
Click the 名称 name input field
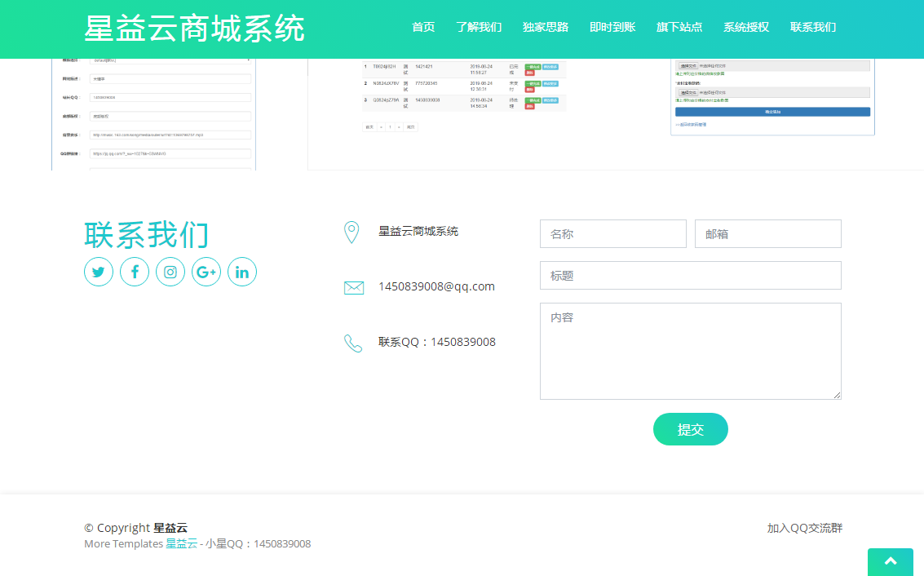pos(612,233)
